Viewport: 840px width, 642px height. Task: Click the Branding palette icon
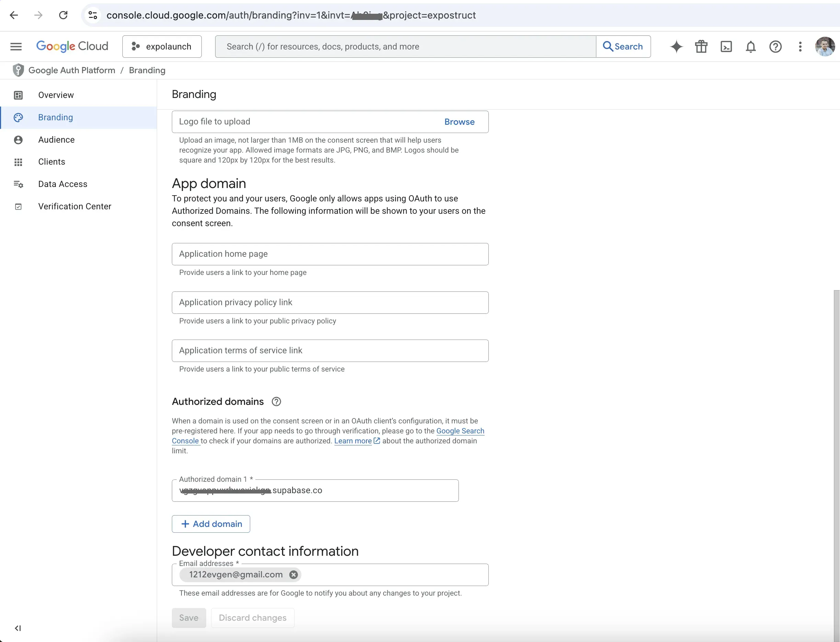(18, 117)
